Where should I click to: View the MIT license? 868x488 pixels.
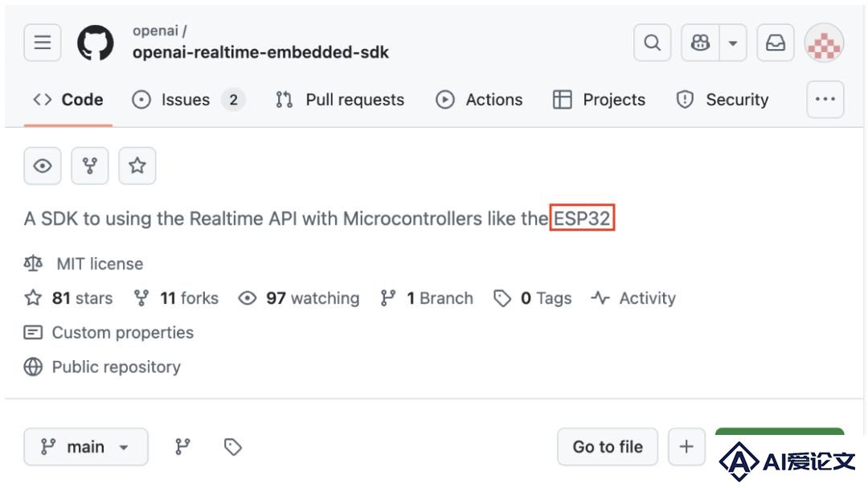(100, 264)
